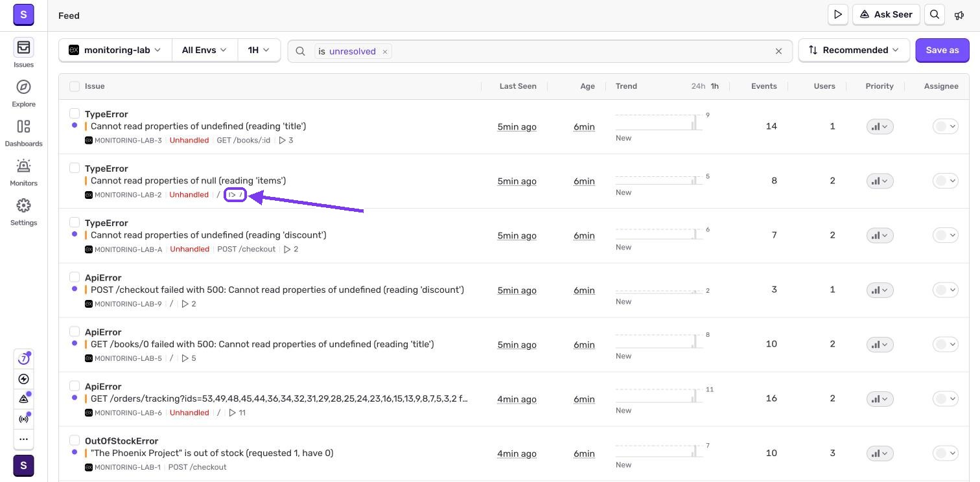Click the lightning bolt sidebar icon
Viewport: 980px width, 482px height.
pos(23,379)
